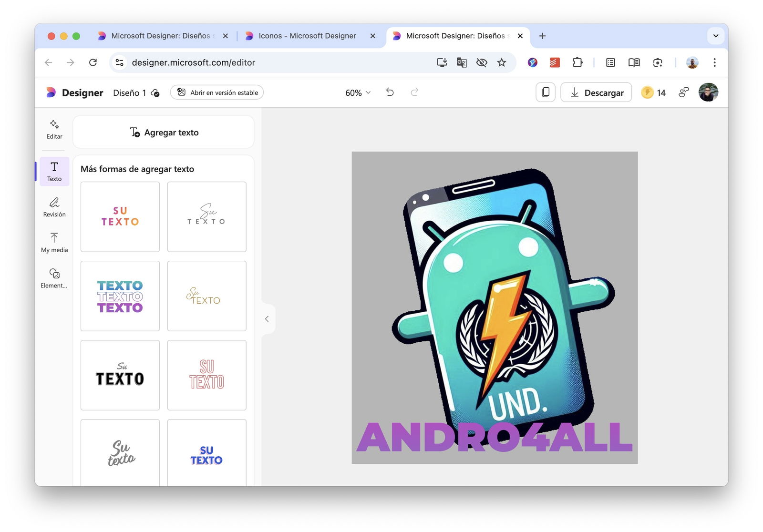The image size is (763, 532).
Task: Close the first Microsoft Designer tab
Action: [x=226, y=36]
